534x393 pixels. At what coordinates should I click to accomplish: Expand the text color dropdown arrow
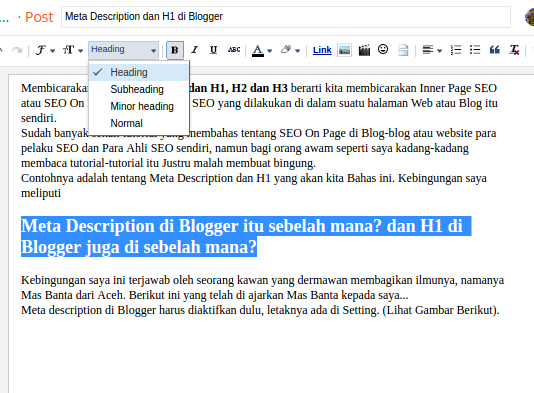pos(270,51)
